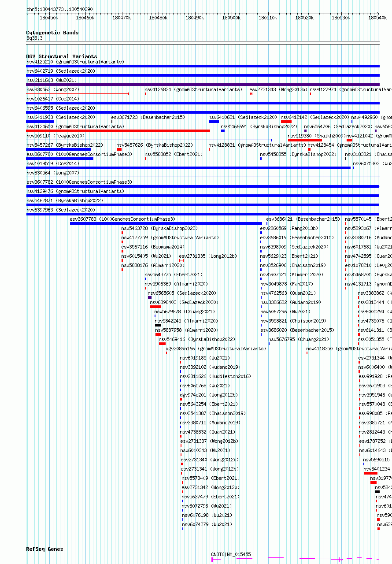Select nsv5457267 (ByrskaBishop2022) label
This screenshot has width=392, height=564.
(x=65, y=145)
